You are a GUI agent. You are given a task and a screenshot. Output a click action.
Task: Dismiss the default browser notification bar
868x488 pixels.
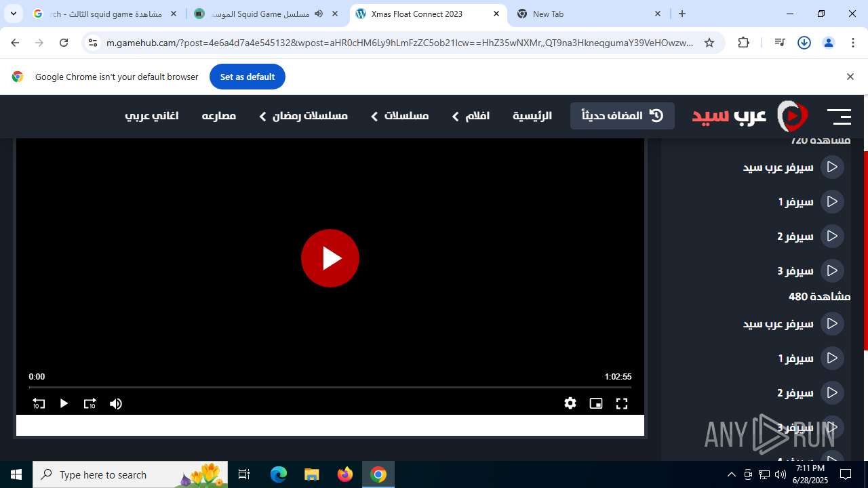click(x=850, y=77)
